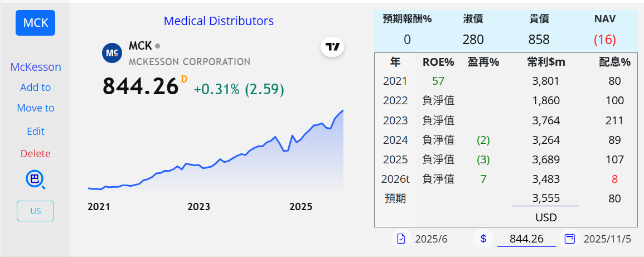Screen dimensions: 644x257
Task: Open the Medical Distributors category link
Action: [219, 21]
